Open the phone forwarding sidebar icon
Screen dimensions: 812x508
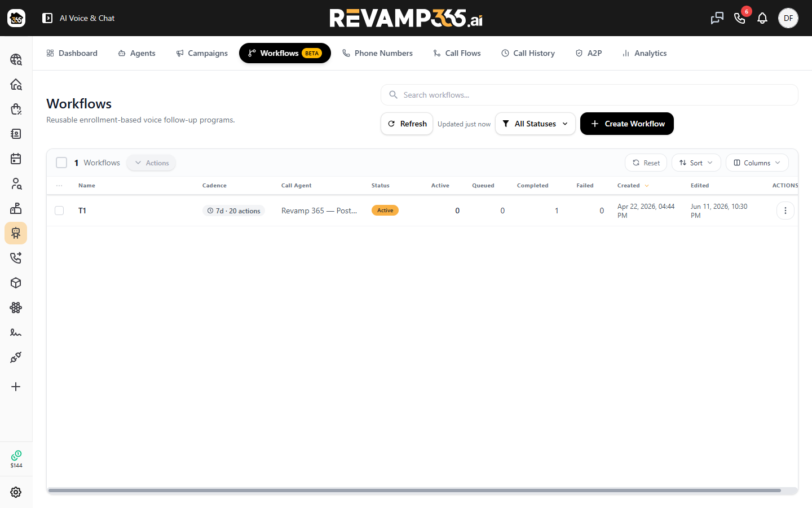point(16,258)
